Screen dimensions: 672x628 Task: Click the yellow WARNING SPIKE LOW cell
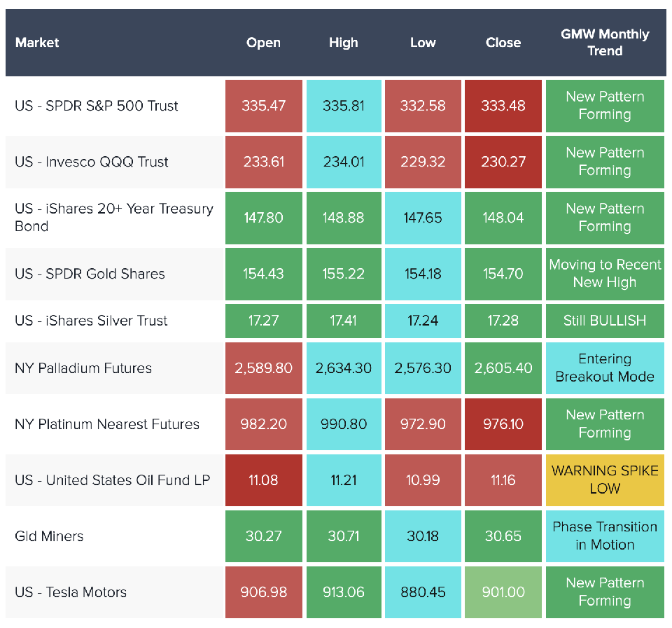pyautogui.click(x=605, y=480)
